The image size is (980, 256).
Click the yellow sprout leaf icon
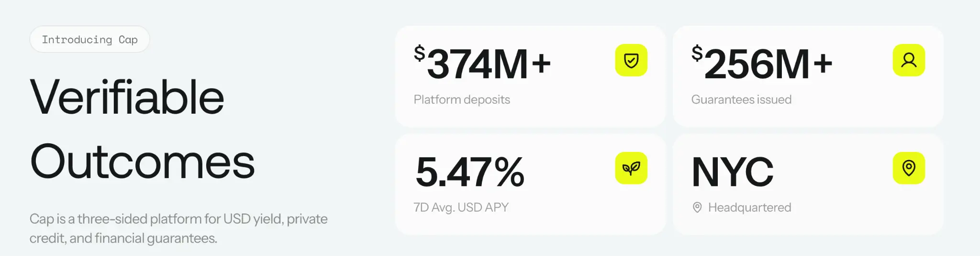pos(631,168)
